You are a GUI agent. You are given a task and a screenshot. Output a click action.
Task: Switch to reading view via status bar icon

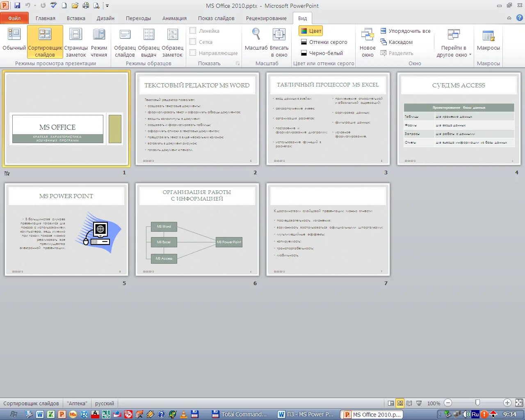coord(409,403)
